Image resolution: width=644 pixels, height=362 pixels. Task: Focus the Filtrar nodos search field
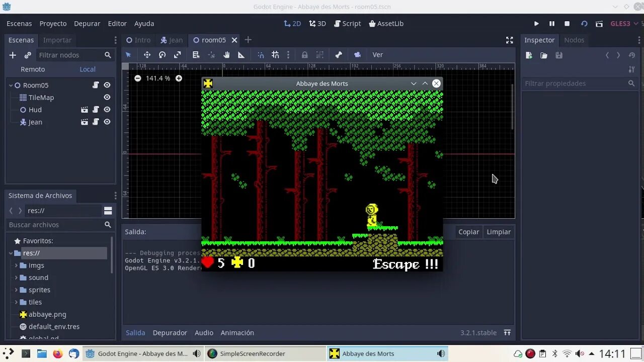74,55
